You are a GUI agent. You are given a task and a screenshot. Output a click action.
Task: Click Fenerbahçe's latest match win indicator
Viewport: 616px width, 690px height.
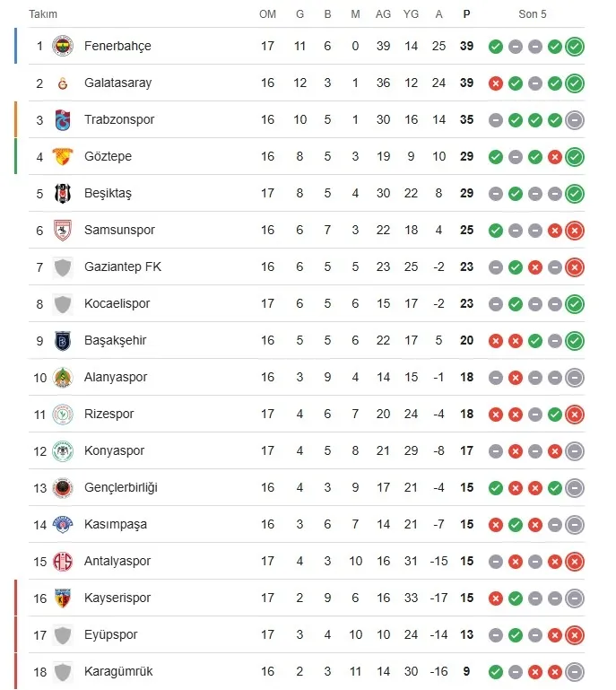pos(575,47)
